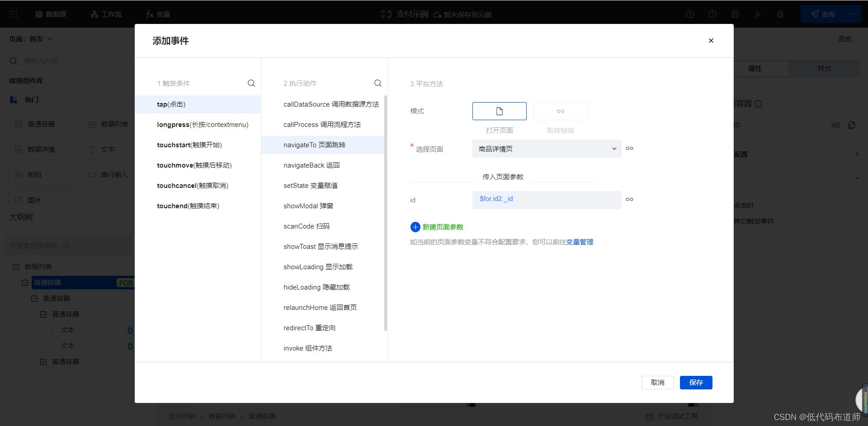Close the 添加事件 dialog
The width and height of the screenshot is (868, 426).
[x=711, y=41]
